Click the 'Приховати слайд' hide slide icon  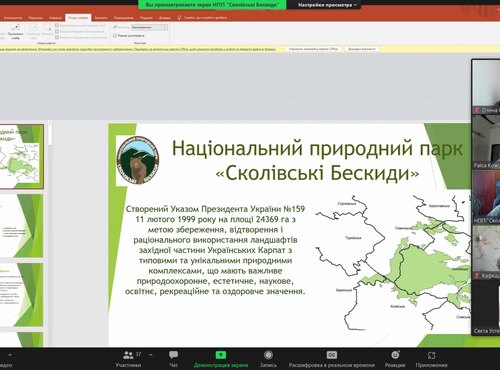pos(15,31)
